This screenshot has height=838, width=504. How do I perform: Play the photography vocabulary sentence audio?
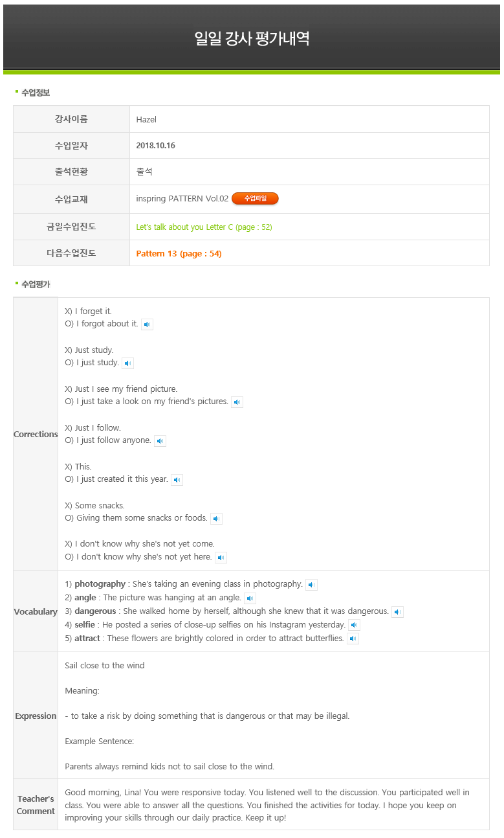coord(312,585)
